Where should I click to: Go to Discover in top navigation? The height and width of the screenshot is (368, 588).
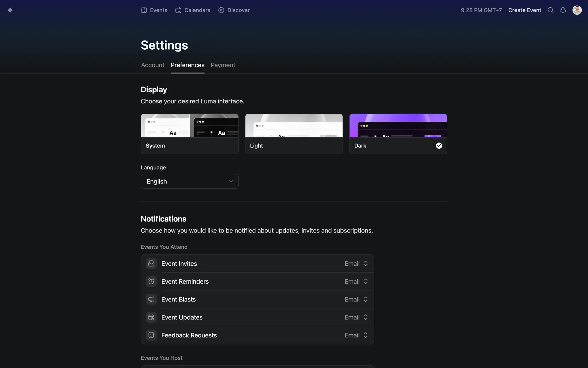click(x=234, y=10)
